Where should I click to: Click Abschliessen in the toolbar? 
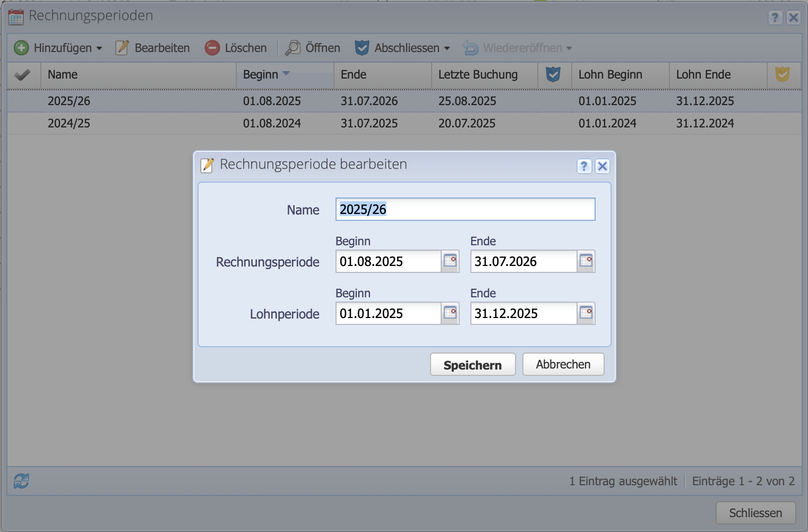coord(402,48)
